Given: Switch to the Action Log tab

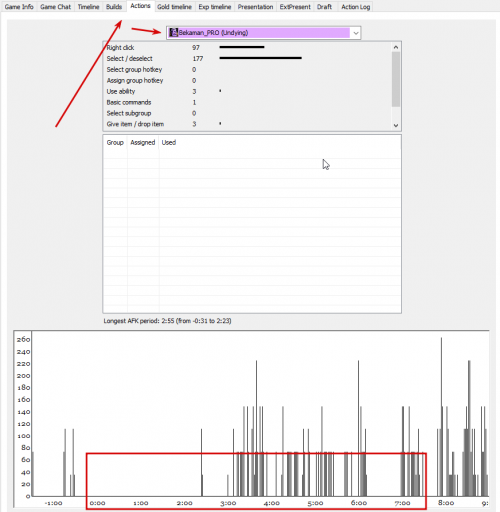Looking at the screenshot, I should point(355,7).
